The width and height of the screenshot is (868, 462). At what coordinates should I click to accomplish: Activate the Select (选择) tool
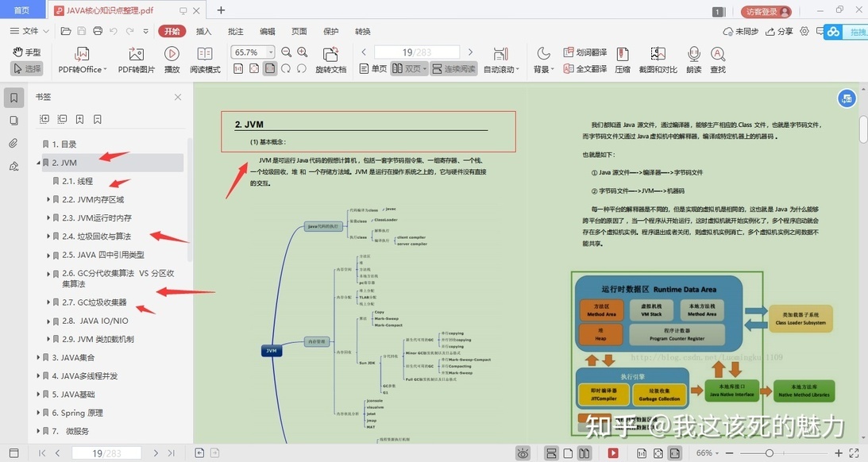tap(26, 68)
